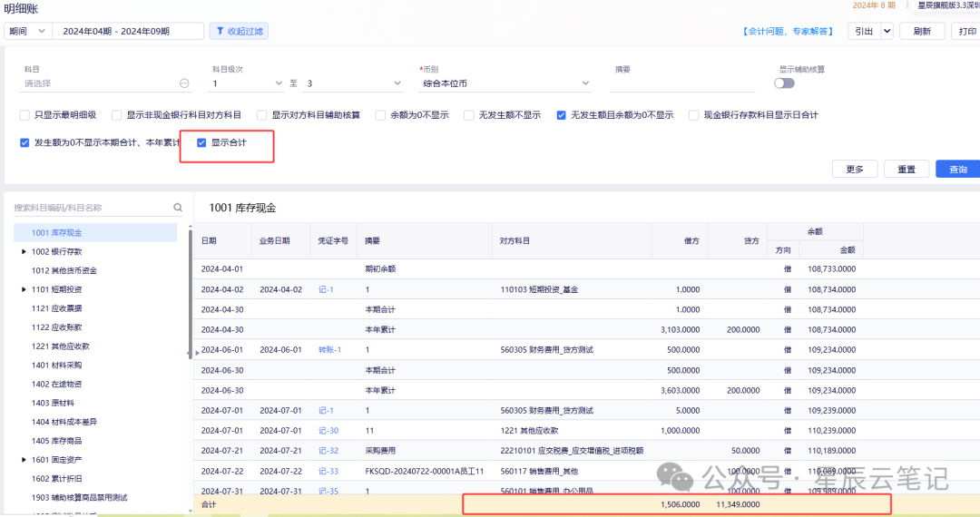Viewport: 980px width, 517px height.
Task: Select 1402 在途物资 in tree
Action: 57,384
